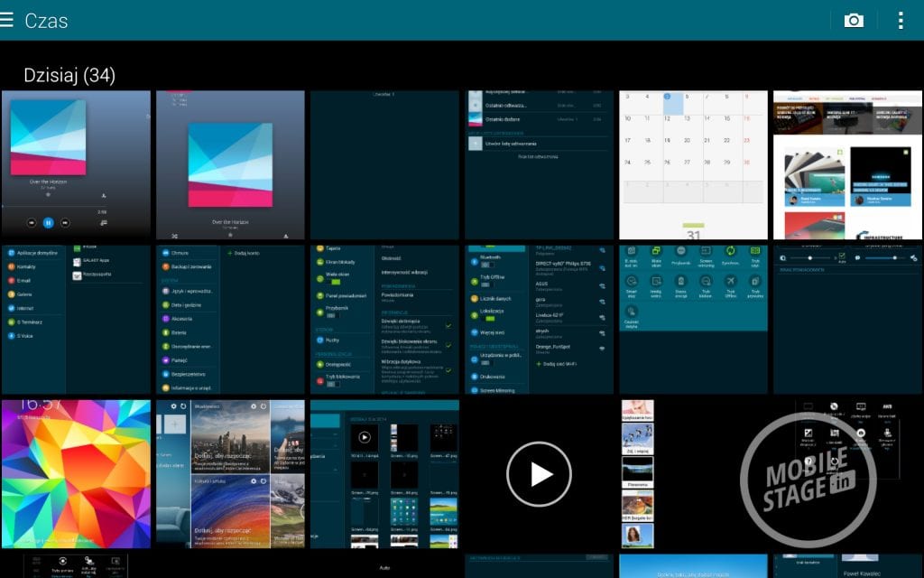Open the Tapeta and Ekran blokady settings screenshot

point(384,319)
